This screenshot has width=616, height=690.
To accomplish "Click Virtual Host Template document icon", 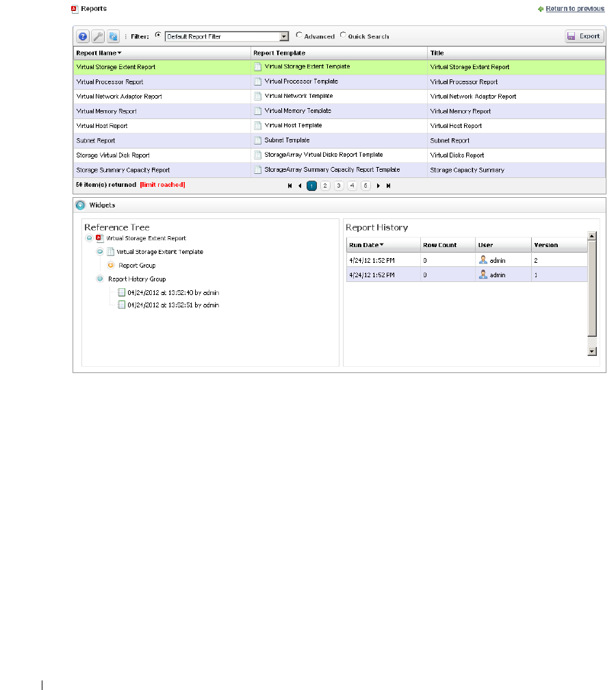I will (258, 126).
